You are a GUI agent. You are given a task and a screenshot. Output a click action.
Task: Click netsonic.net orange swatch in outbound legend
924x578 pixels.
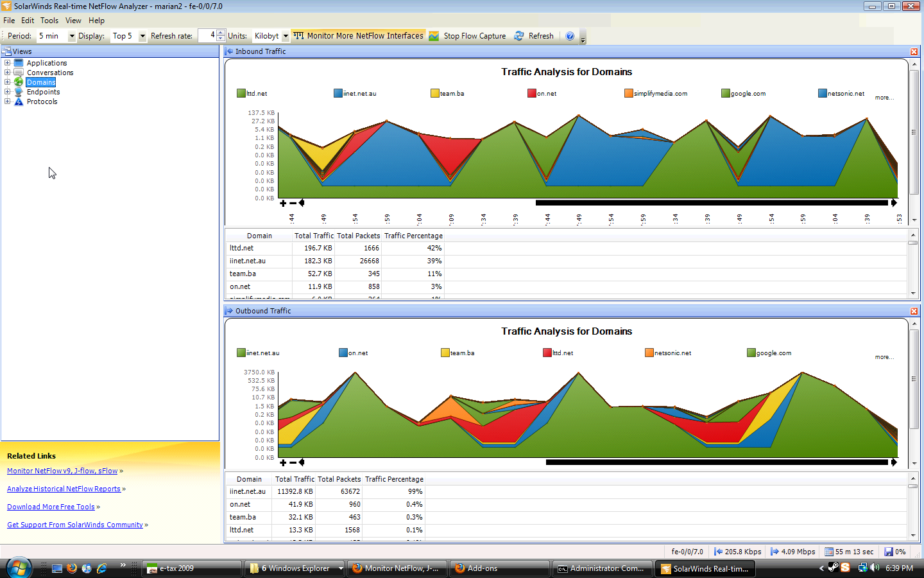(649, 353)
